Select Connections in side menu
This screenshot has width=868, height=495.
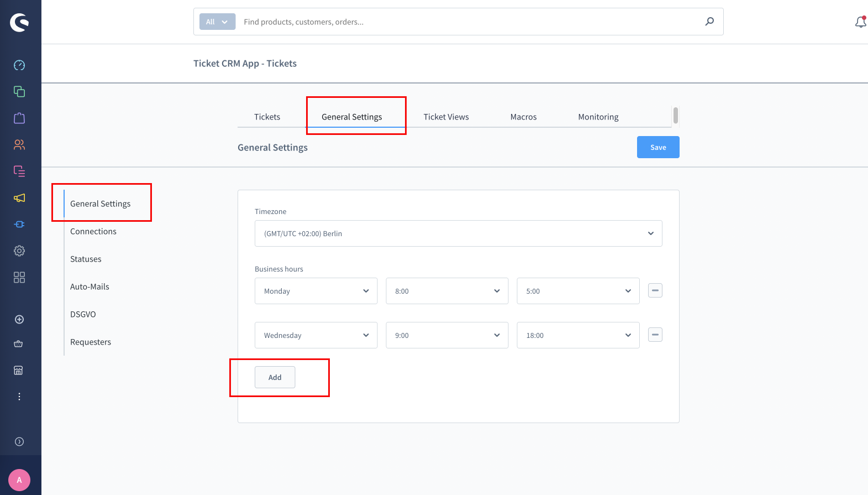point(93,231)
